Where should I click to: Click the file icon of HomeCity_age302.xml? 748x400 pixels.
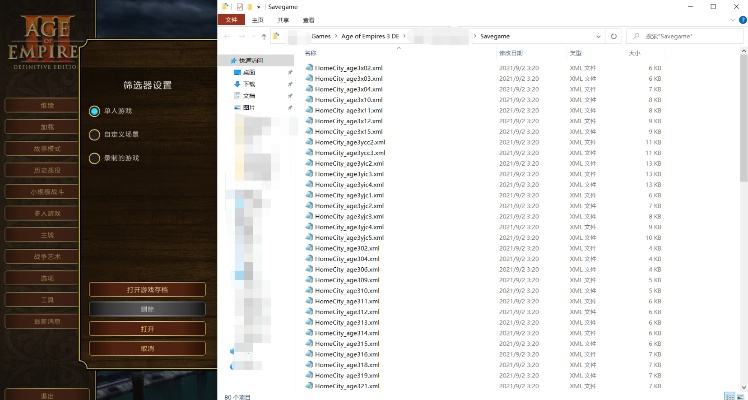[x=309, y=248]
